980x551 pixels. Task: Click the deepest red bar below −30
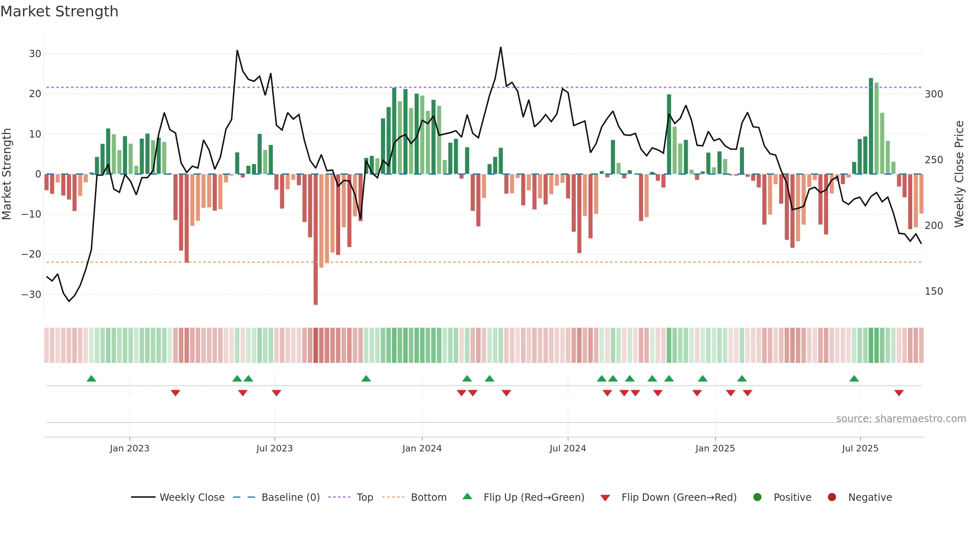pos(316,240)
